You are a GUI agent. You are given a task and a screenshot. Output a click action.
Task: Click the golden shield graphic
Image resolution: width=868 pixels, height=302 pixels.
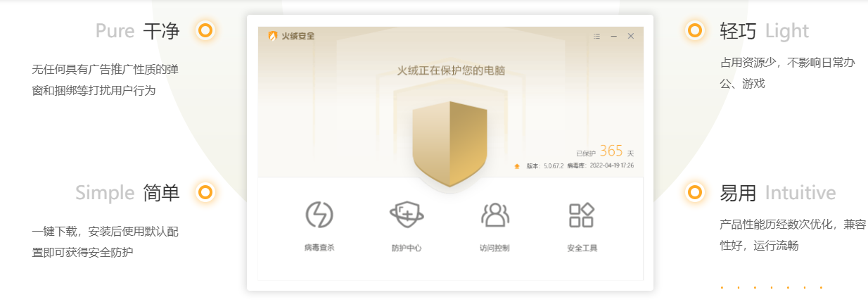450,144
